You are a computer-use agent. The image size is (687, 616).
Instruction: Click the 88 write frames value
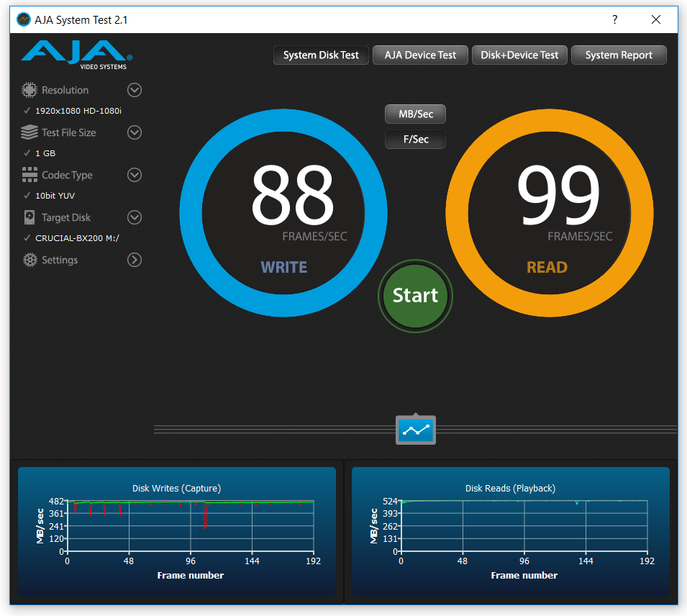292,194
